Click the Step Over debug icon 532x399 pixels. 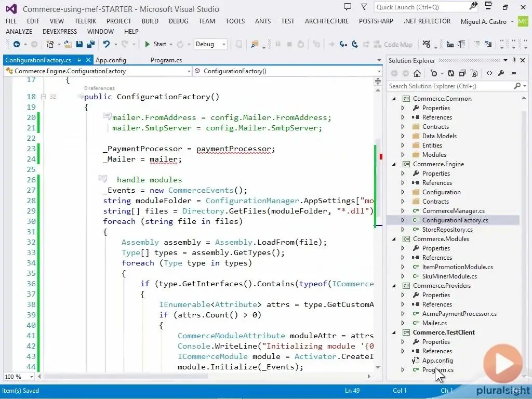[355, 44]
